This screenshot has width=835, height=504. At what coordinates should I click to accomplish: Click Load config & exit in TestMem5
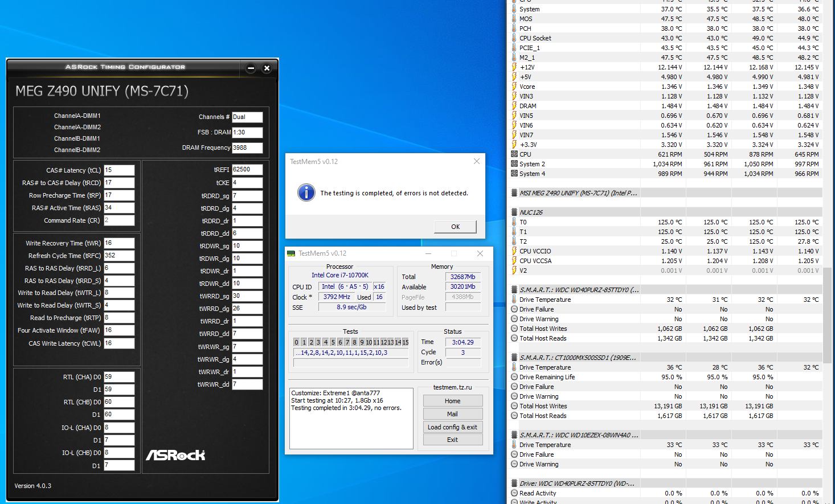point(453,427)
